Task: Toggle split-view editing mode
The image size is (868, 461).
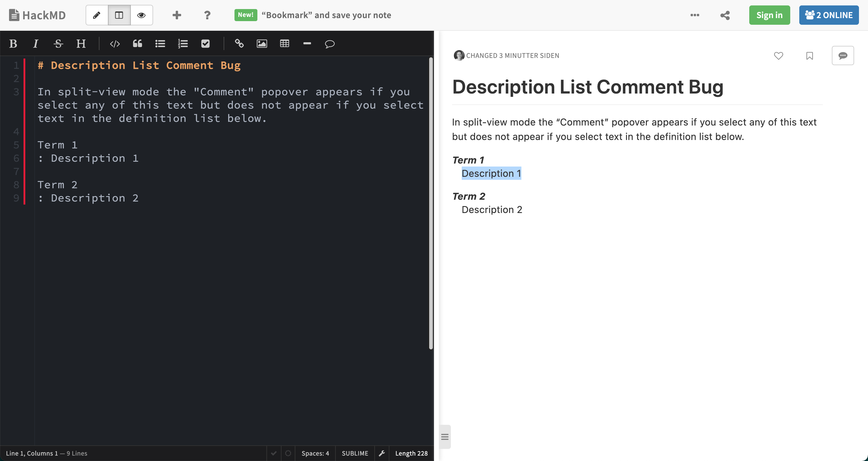Action: [x=119, y=15]
